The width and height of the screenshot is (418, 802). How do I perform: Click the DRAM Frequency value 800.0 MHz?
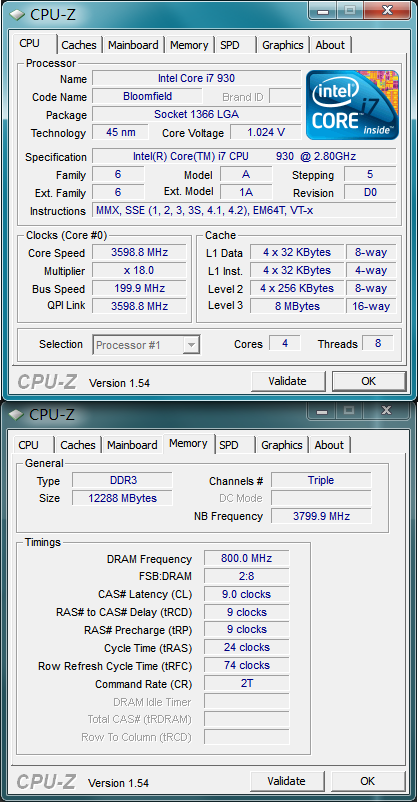[x=247, y=558]
